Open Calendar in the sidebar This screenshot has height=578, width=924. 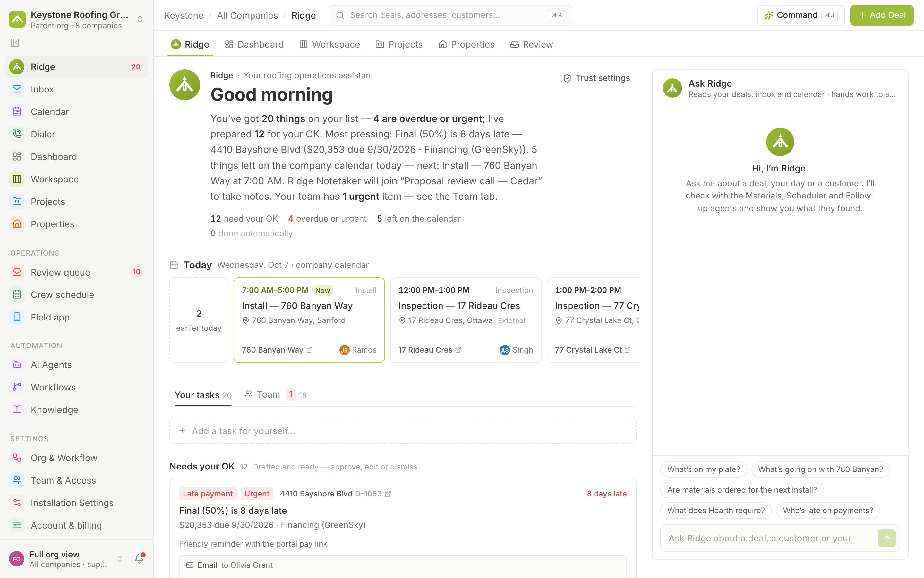point(76,112)
